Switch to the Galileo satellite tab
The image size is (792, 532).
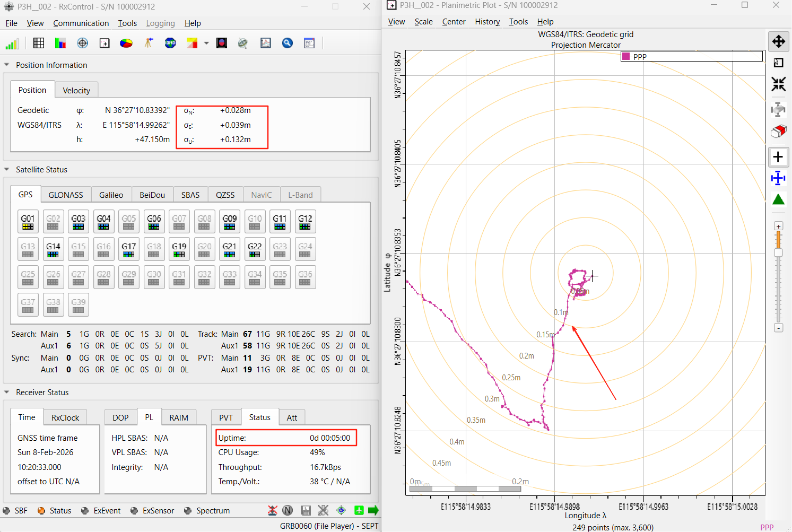pyautogui.click(x=111, y=195)
